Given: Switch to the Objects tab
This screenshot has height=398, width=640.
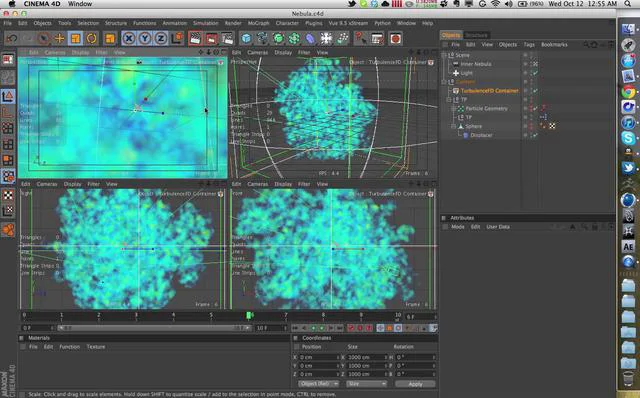Looking at the screenshot, I should (x=451, y=35).
